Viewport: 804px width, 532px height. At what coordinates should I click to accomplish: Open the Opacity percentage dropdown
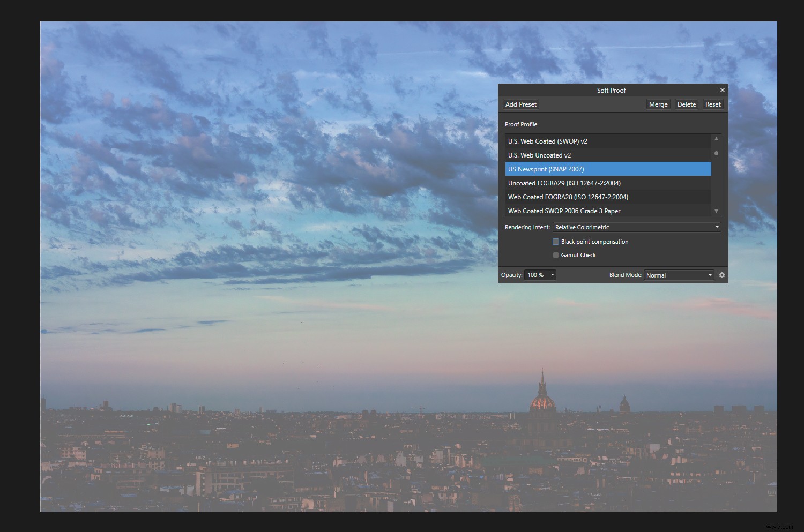tap(552, 274)
